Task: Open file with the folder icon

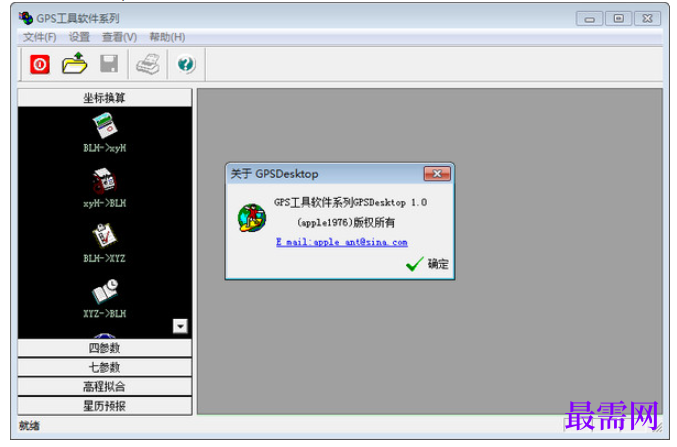Action: pyautogui.click(x=74, y=63)
